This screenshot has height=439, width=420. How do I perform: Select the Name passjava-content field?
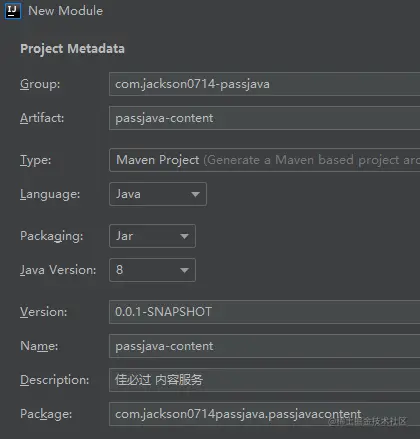click(265, 346)
